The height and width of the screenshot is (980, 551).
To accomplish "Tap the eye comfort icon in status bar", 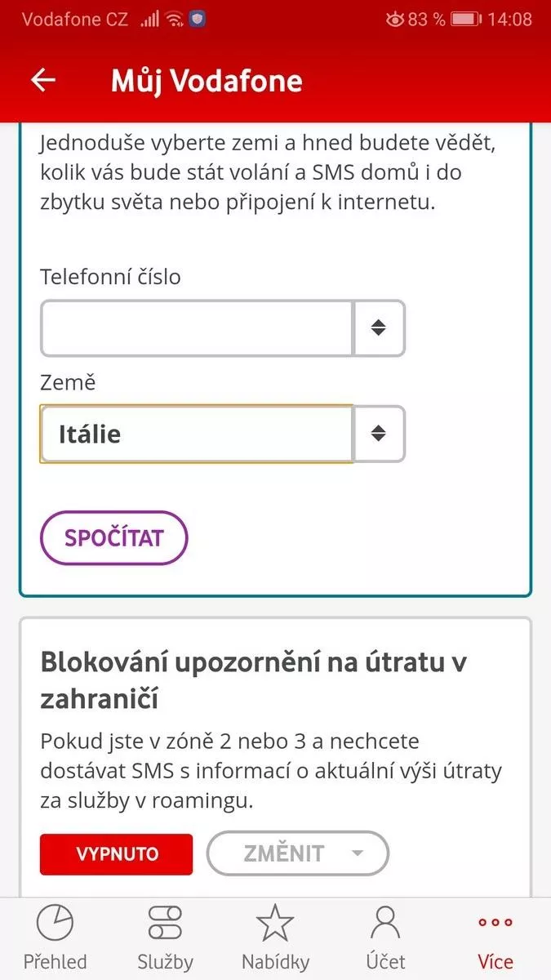I will click(395, 19).
